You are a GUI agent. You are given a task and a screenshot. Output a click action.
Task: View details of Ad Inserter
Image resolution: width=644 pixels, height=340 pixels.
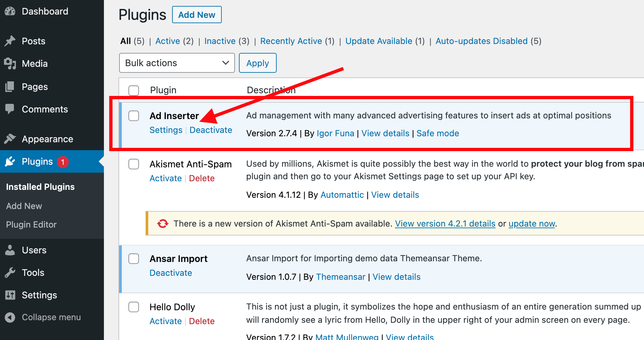385,133
